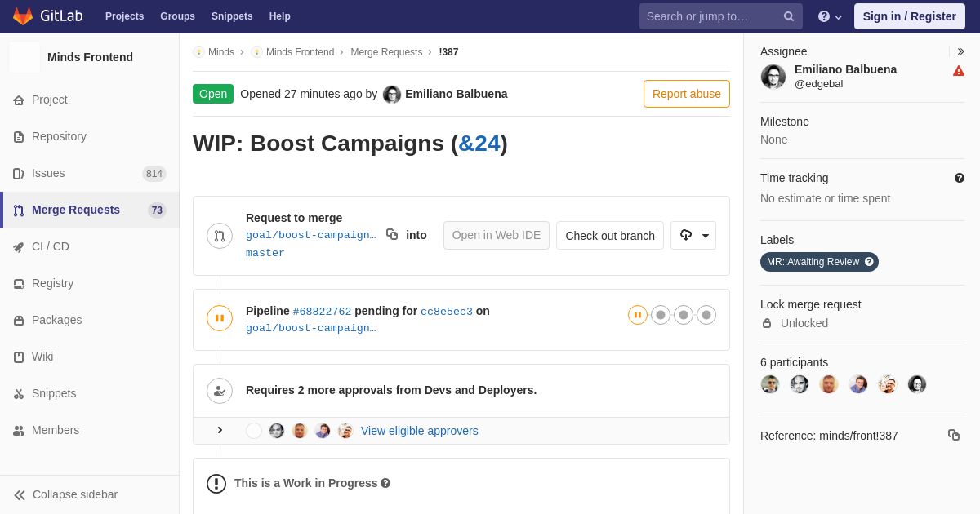Open the sidebar Snippets link
Viewport: 980px width, 514px height.
(90, 393)
